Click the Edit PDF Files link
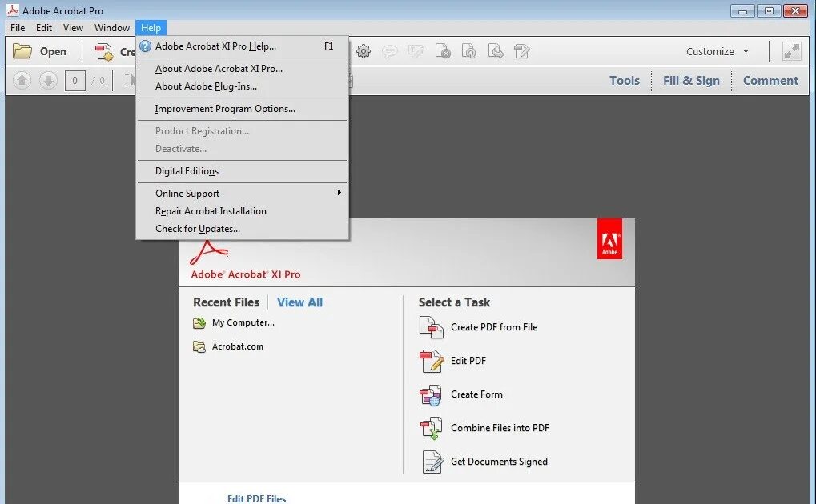816x504 pixels. 256,498
